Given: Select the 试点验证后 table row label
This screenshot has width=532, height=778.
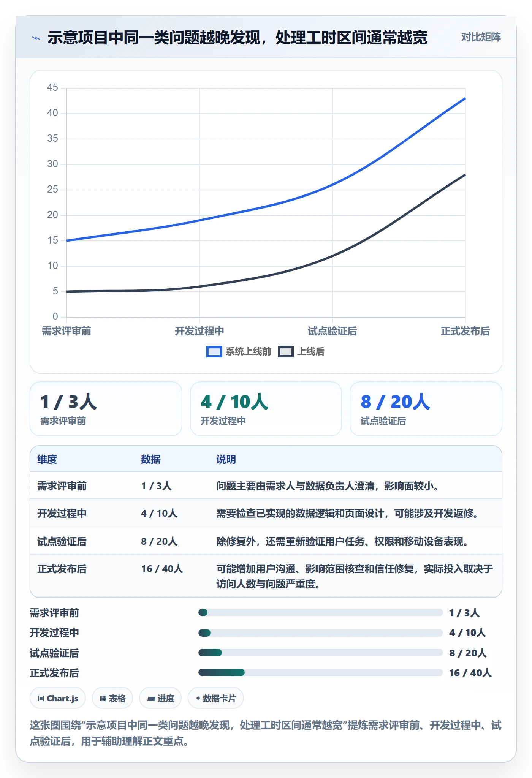Looking at the screenshot, I should click(62, 541).
